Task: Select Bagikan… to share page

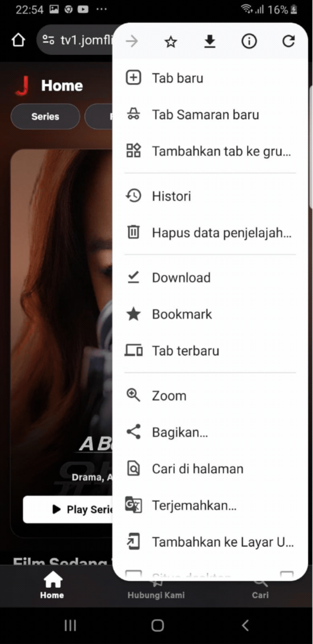Action: click(210, 432)
